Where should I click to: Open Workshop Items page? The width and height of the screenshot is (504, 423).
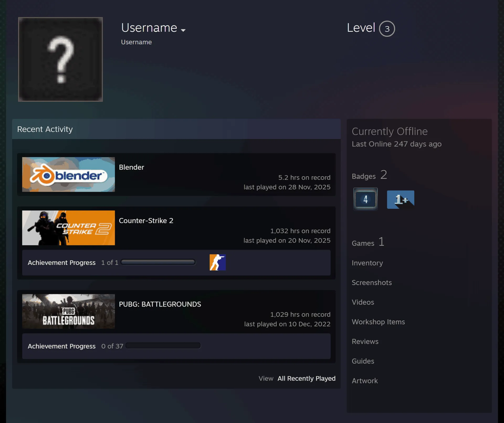tap(378, 322)
